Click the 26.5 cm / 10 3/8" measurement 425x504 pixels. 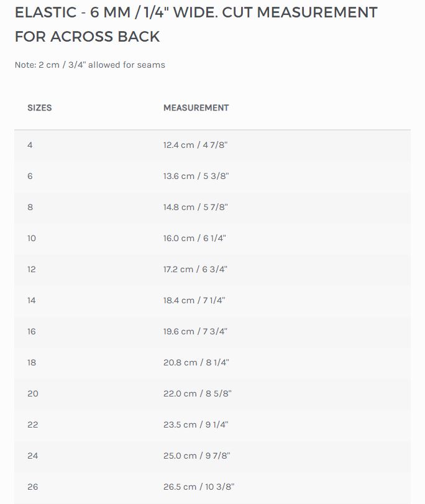(199, 487)
